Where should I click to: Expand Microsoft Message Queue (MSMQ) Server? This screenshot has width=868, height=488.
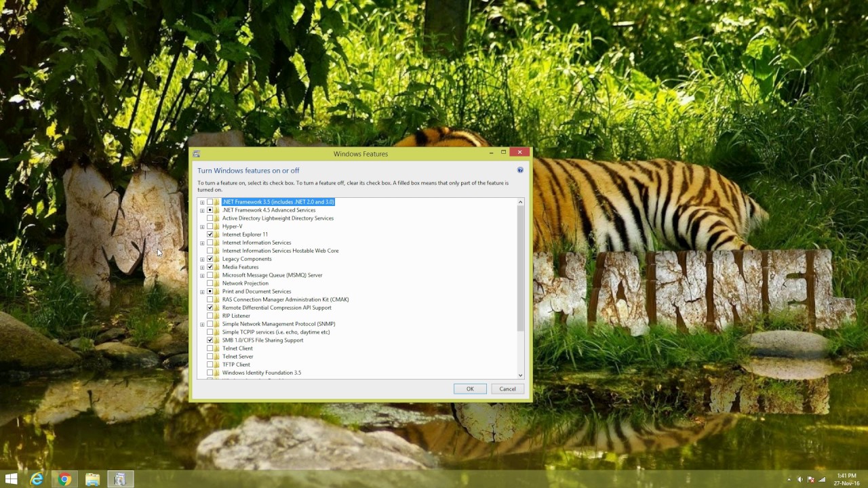coord(202,275)
